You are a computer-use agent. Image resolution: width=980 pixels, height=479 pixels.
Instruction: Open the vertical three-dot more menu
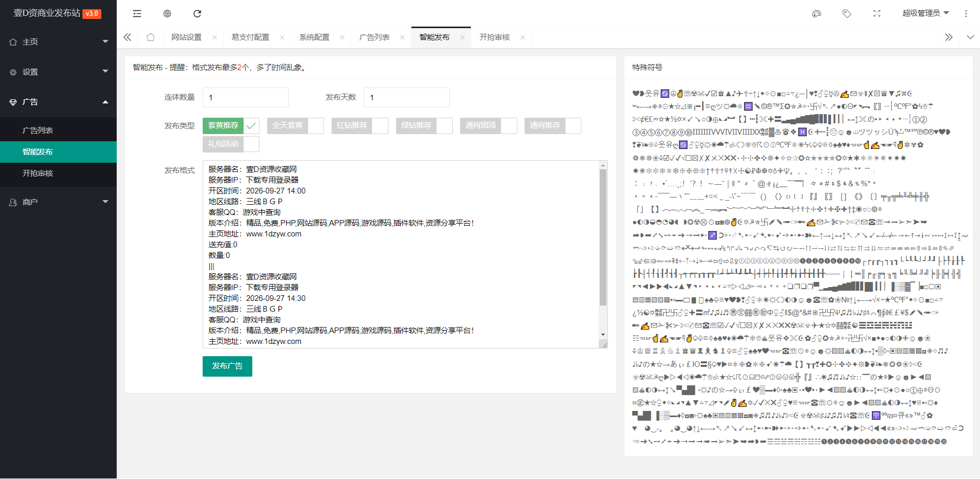pyautogui.click(x=966, y=14)
